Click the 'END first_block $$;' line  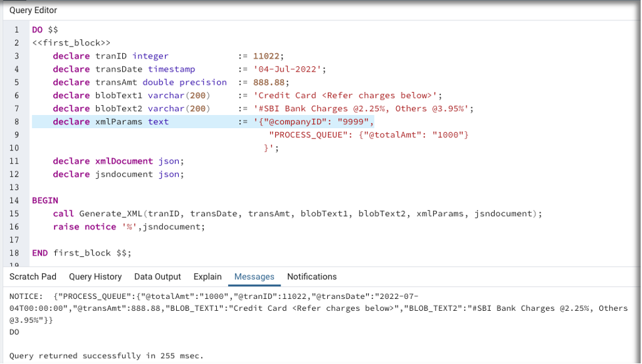(81, 252)
